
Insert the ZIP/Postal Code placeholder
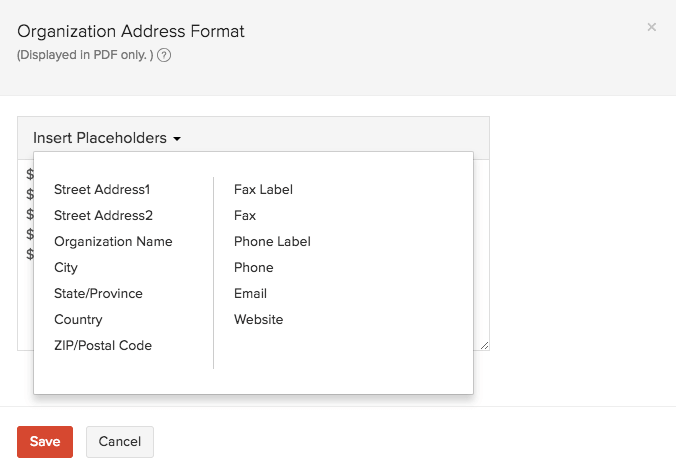click(x=103, y=345)
